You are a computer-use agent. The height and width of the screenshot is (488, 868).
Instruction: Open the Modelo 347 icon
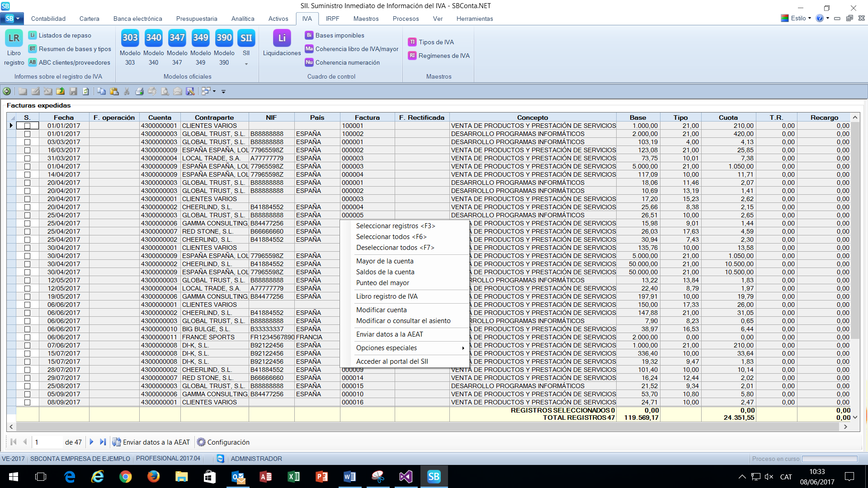[x=177, y=38]
